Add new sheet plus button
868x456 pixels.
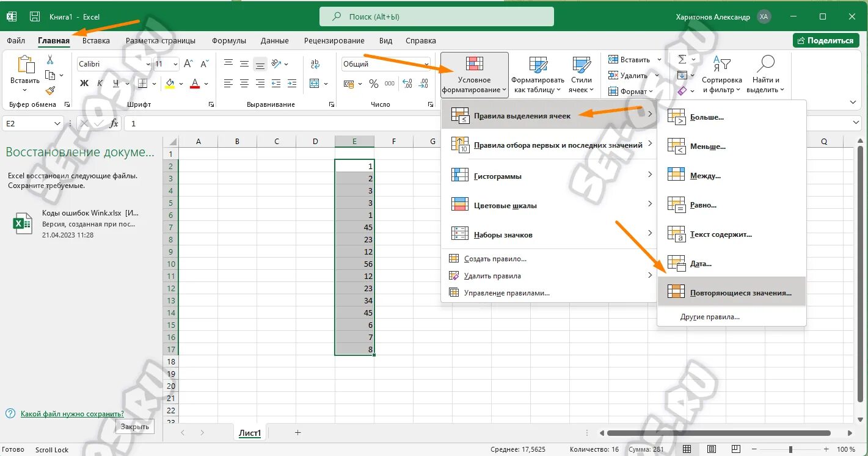tap(298, 433)
